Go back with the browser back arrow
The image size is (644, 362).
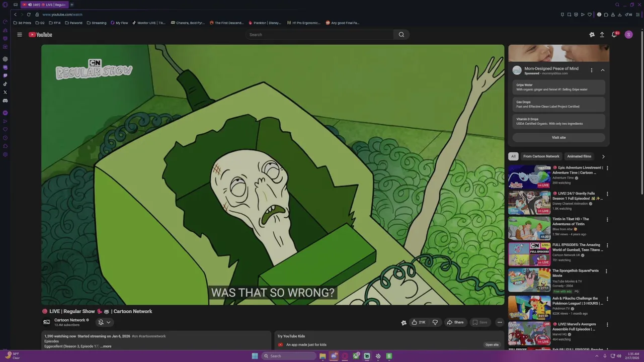point(15,15)
